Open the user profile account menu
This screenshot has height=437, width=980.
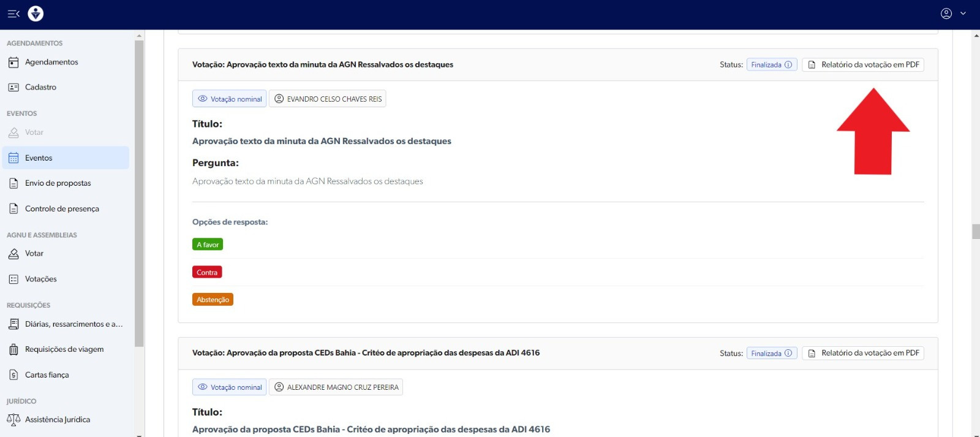point(953,13)
